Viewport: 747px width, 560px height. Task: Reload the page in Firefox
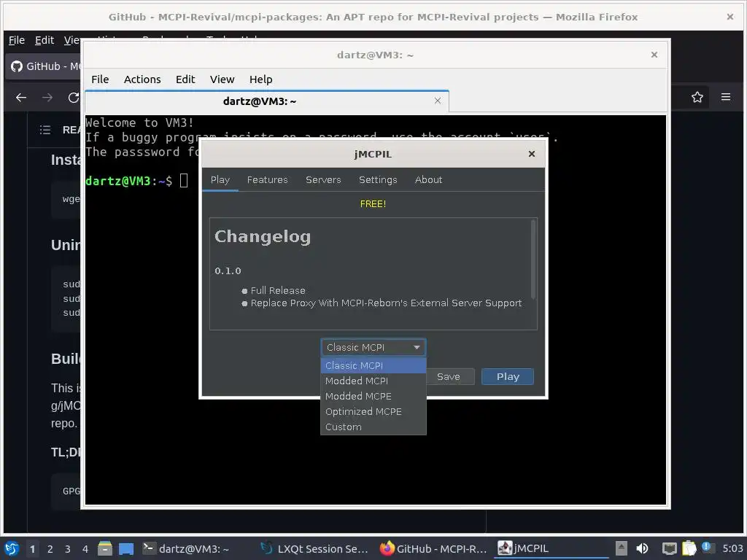pos(74,98)
